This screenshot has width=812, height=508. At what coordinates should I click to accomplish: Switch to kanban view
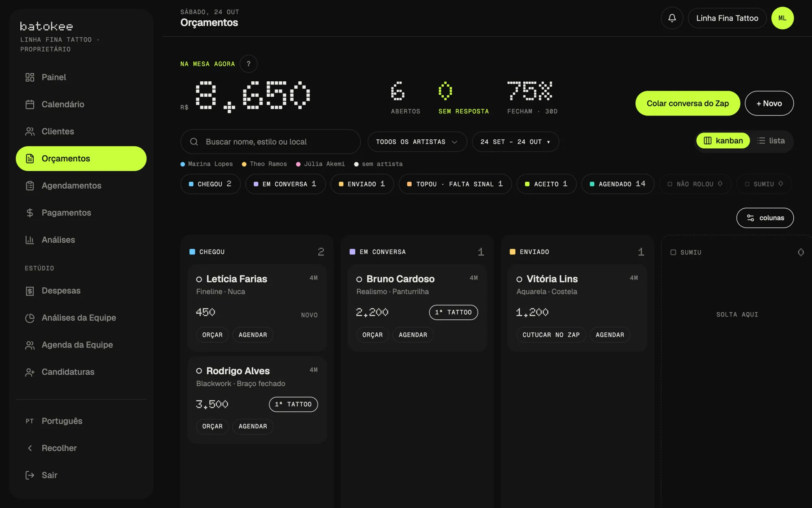point(723,141)
